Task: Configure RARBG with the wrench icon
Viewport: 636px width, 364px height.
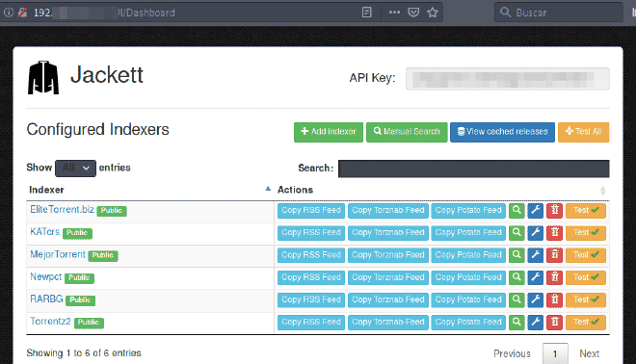Action: pyautogui.click(x=536, y=299)
